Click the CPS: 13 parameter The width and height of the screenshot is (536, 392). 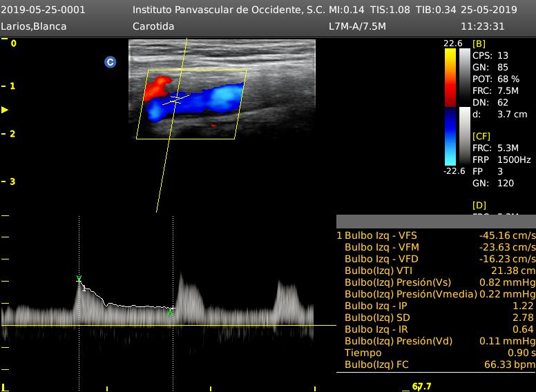490,55
